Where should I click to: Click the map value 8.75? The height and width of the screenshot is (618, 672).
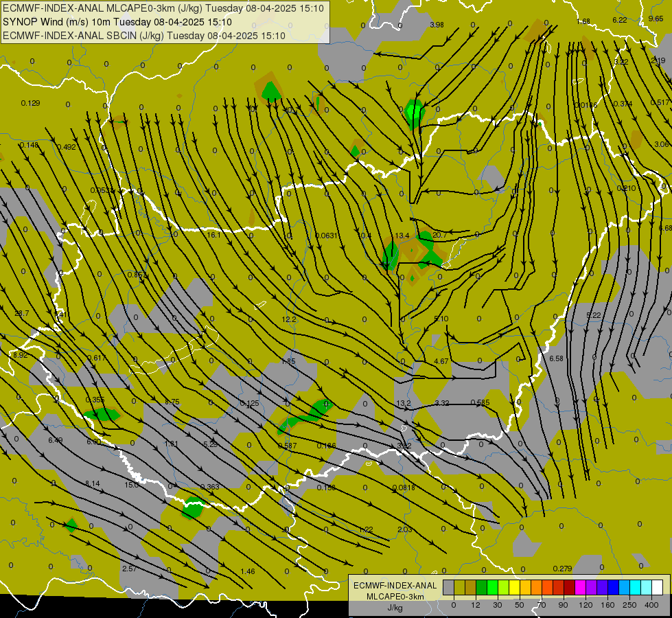click(172, 402)
